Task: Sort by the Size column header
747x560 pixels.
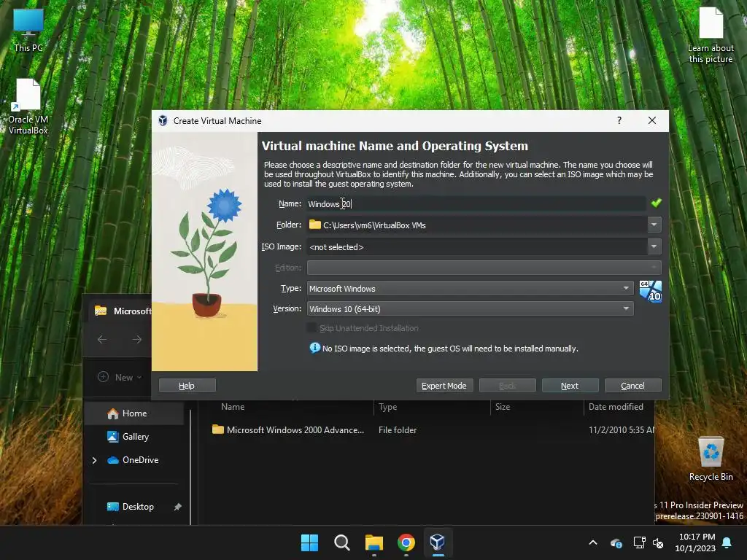Action: 502,407
